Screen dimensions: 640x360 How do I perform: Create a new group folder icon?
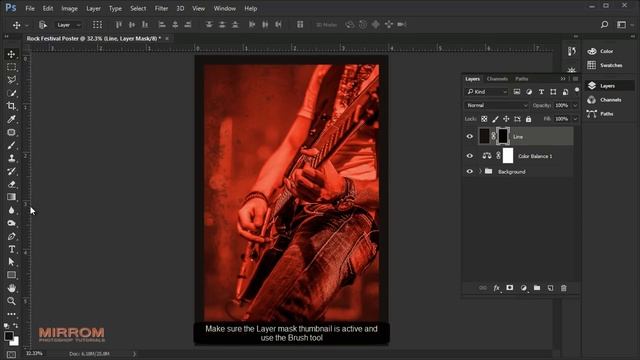537,288
